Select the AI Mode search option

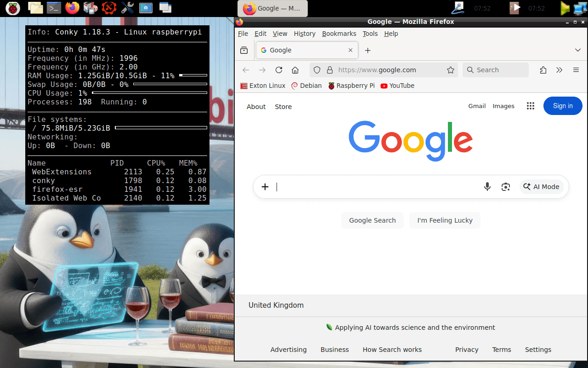[542, 187]
